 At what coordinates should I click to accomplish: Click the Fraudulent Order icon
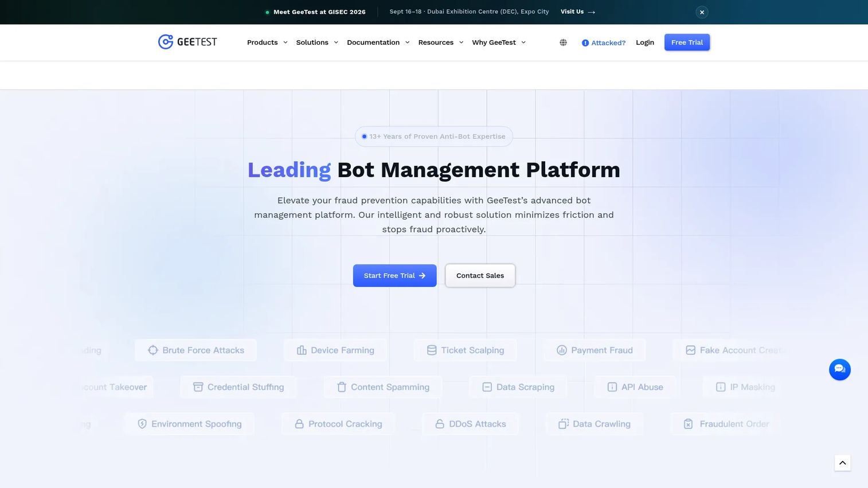[x=689, y=424]
